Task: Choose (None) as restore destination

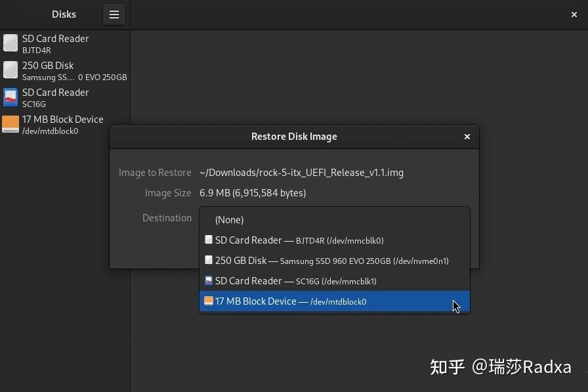Action: [x=335, y=220]
